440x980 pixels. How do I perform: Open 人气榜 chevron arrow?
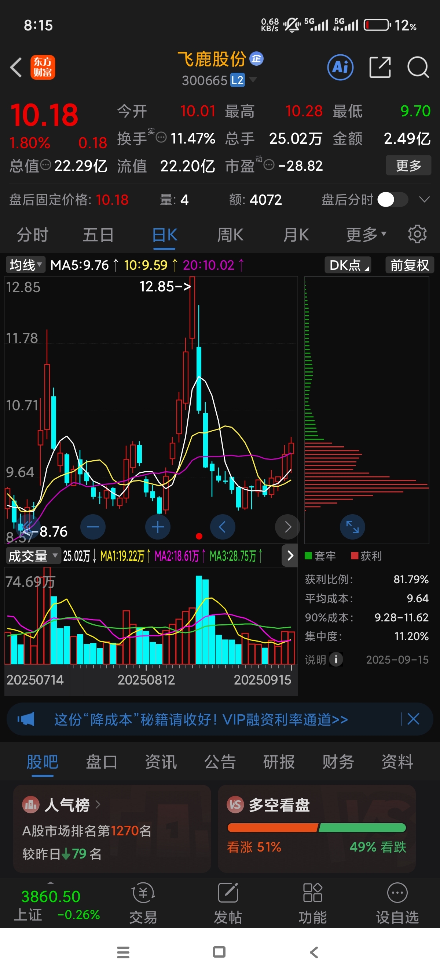(x=98, y=805)
